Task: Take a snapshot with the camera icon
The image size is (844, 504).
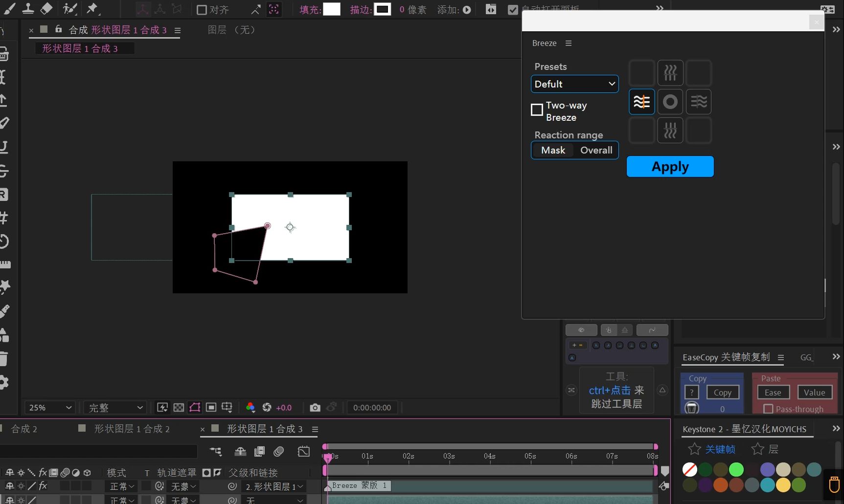Action: tap(315, 407)
